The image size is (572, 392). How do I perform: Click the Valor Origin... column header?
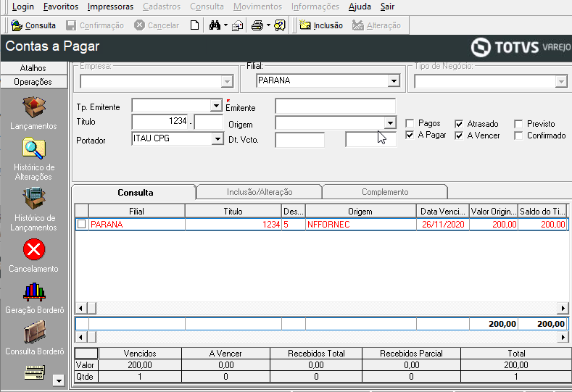pos(494,212)
